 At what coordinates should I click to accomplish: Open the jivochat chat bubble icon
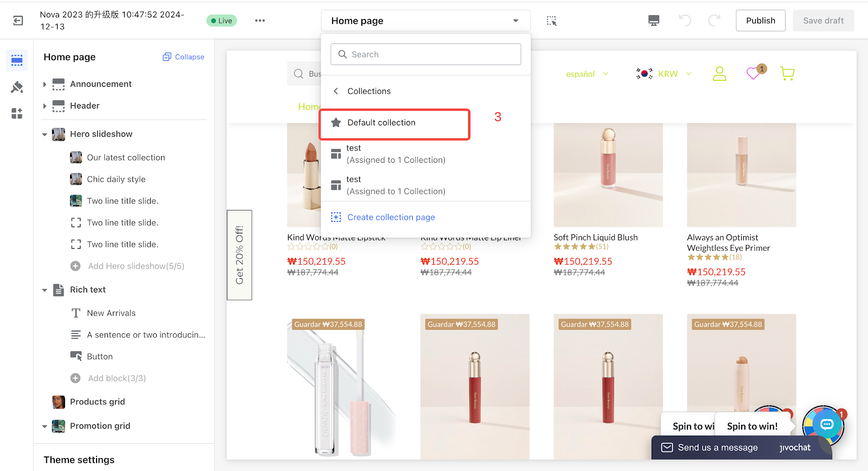(827, 424)
